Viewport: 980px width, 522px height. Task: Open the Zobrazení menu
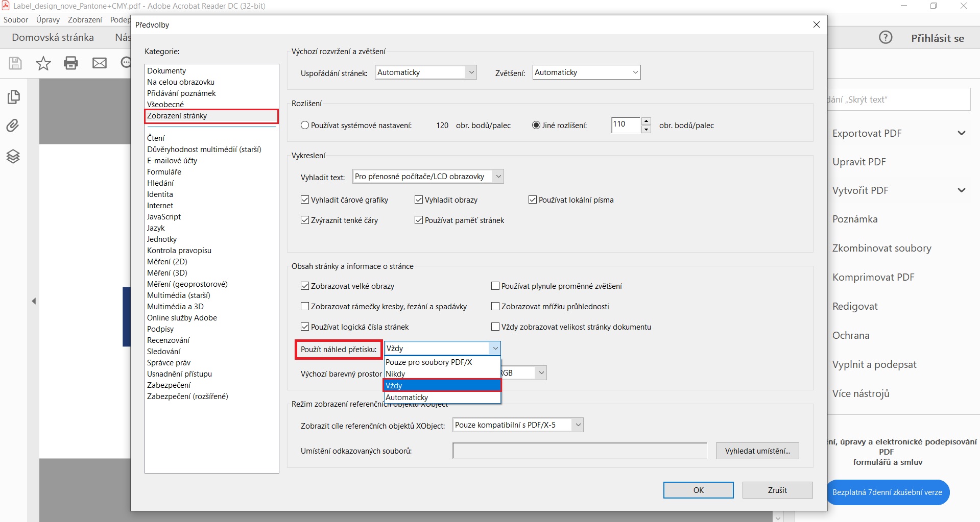point(85,20)
